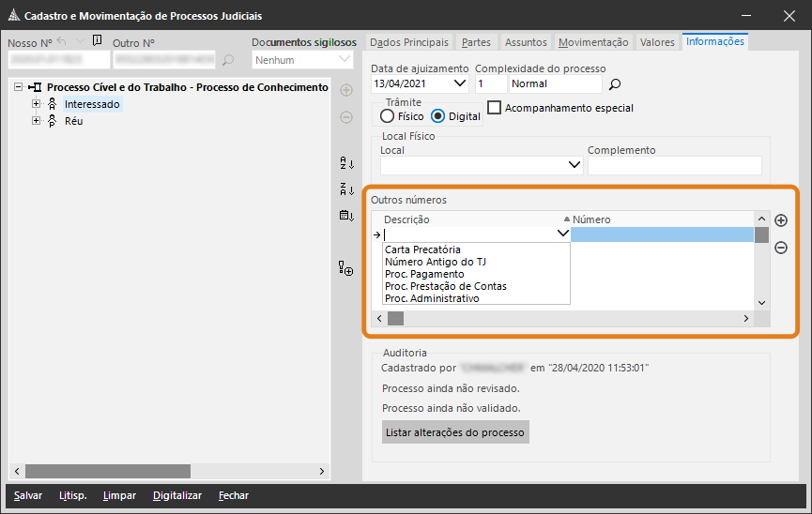812x514 pixels.
Task: Select the Digital trâmite radio button
Action: click(437, 116)
